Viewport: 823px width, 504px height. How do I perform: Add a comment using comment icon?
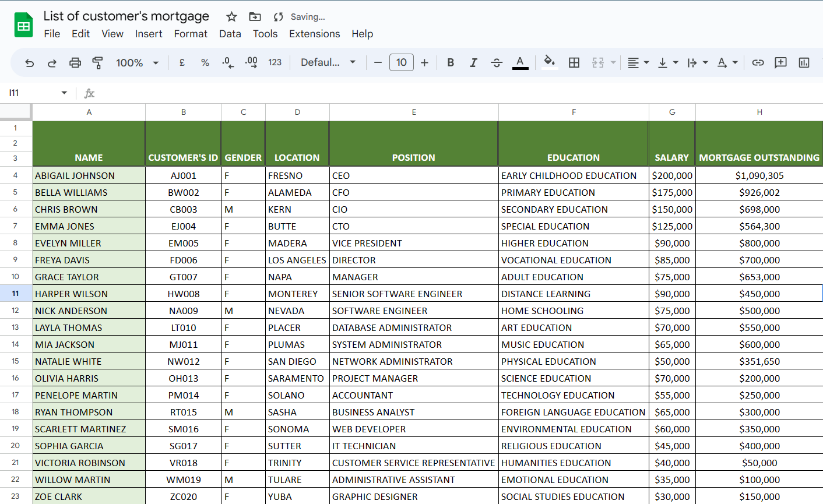point(781,63)
